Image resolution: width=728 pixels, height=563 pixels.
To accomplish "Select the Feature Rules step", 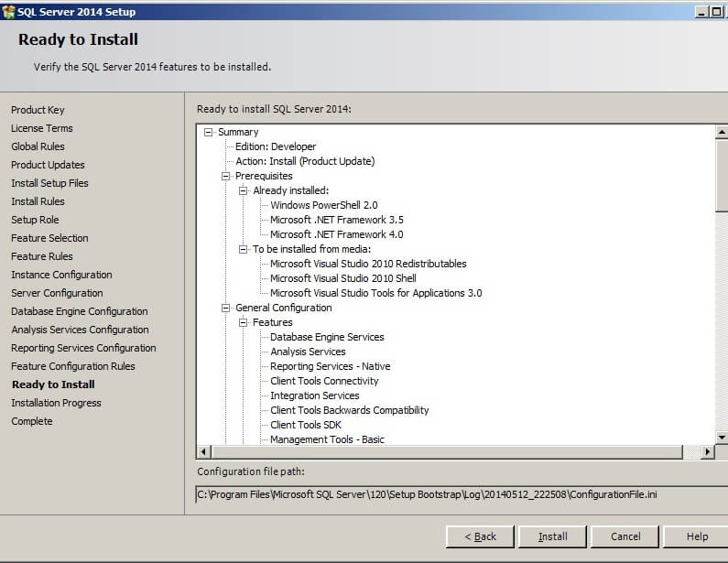I will click(42, 256).
